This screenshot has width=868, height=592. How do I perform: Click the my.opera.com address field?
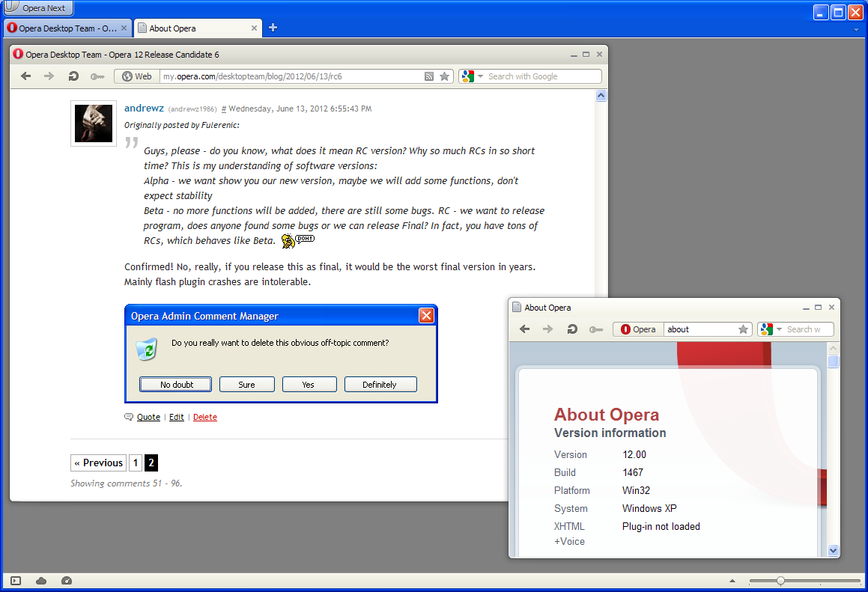pos(290,76)
